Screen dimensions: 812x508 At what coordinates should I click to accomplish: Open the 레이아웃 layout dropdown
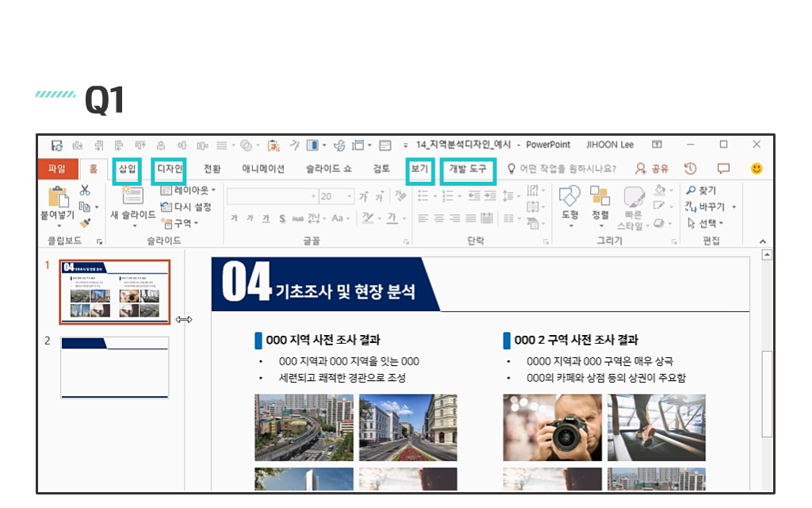pos(187,190)
